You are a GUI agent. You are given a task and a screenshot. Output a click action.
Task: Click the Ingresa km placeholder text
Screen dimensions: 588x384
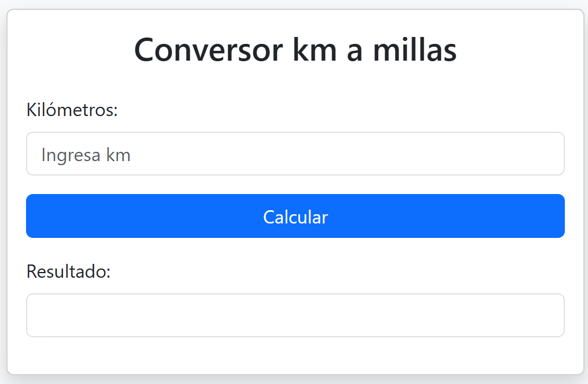[86, 155]
